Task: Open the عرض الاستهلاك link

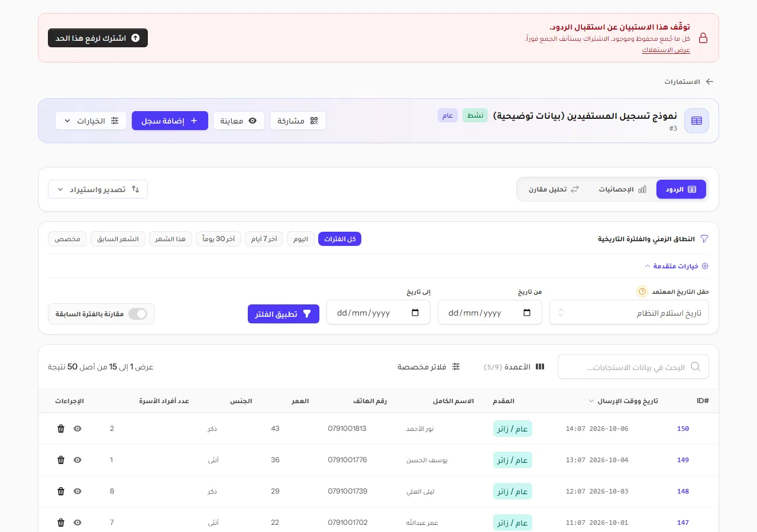Action: [666, 50]
